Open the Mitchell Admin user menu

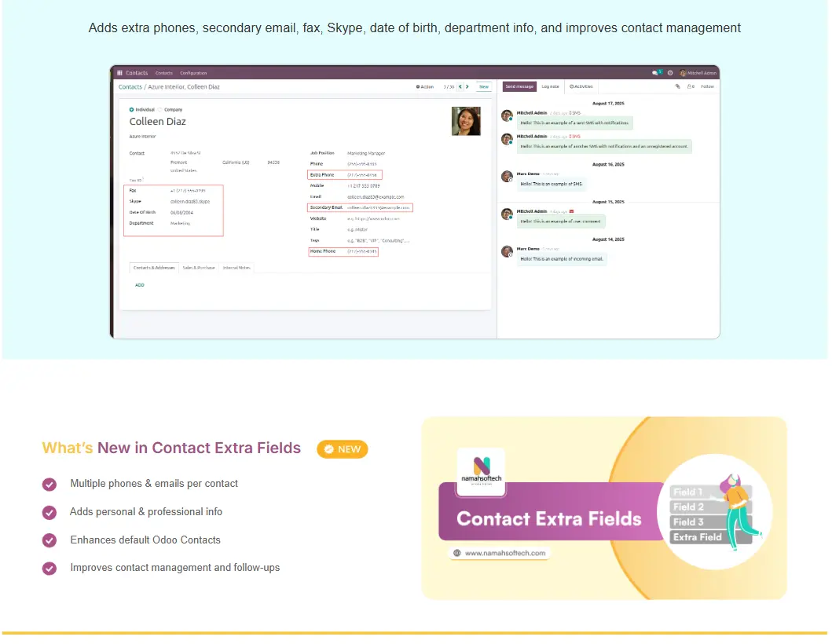(698, 73)
